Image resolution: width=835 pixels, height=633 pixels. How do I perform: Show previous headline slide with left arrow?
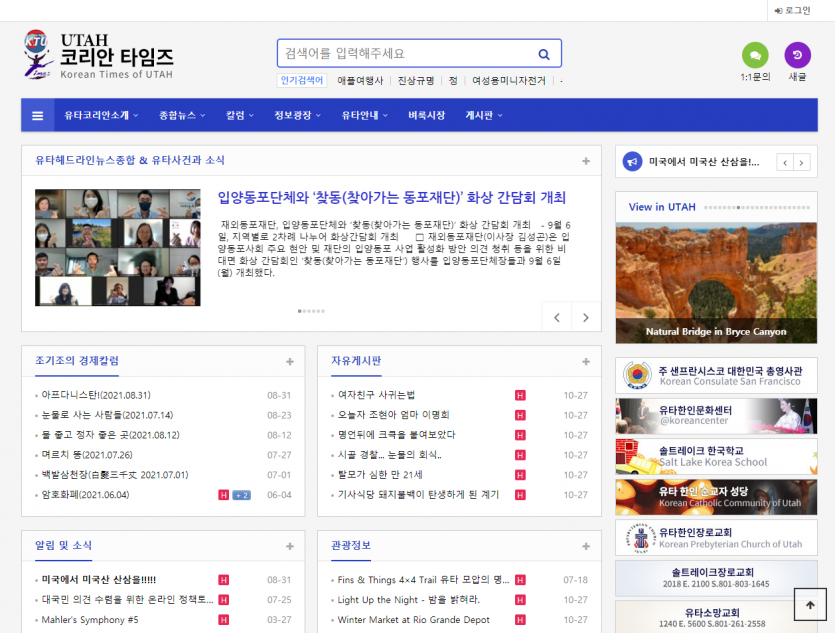point(557,318)
